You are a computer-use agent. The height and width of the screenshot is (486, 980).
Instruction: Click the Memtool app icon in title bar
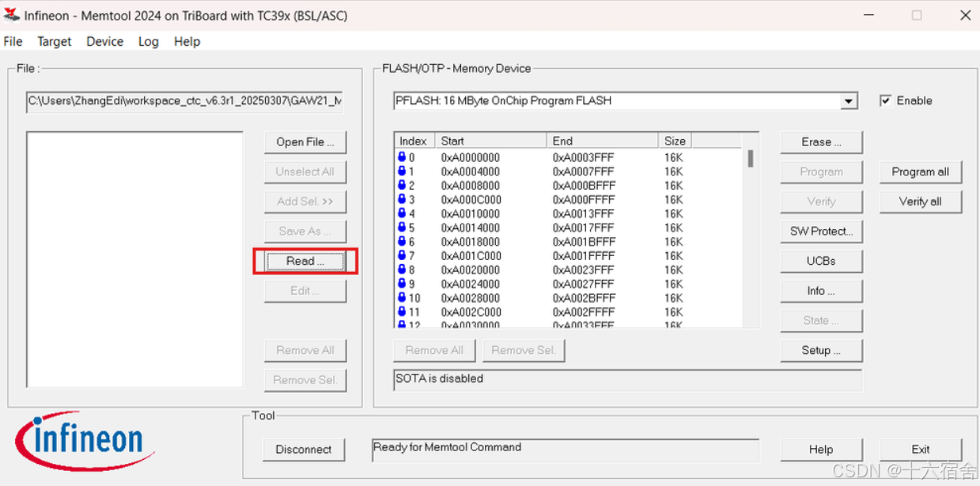pyautogui.click(x=11, y=15)
